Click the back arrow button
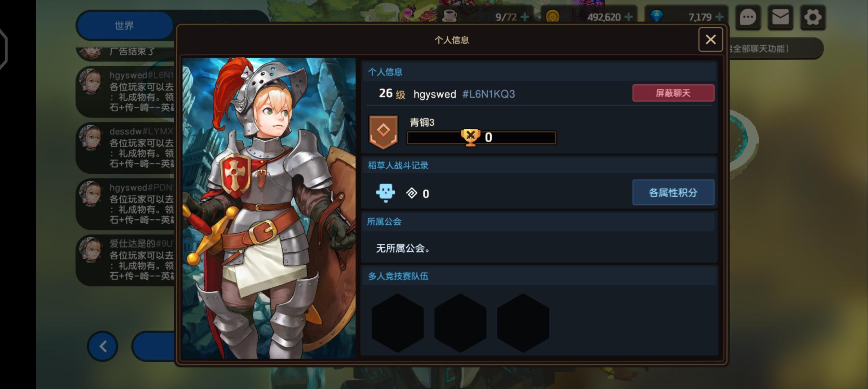Screen dimensions: 868x389 pos(103,346)
